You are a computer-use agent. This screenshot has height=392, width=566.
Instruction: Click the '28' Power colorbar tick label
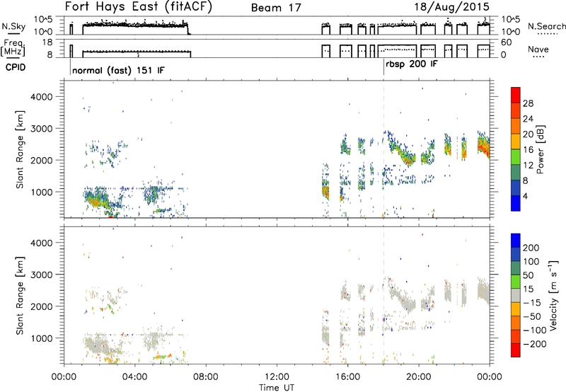(528, 103)
